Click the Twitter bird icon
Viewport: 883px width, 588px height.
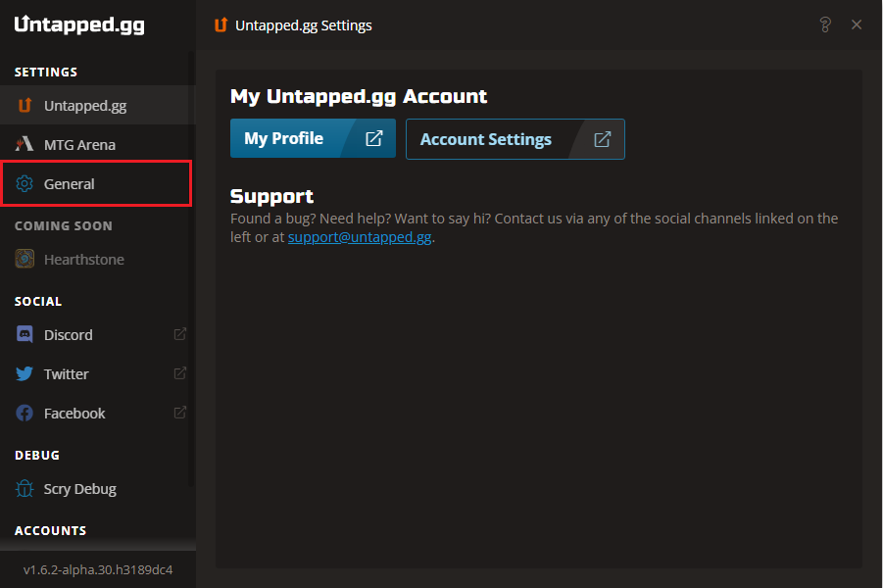25,374
